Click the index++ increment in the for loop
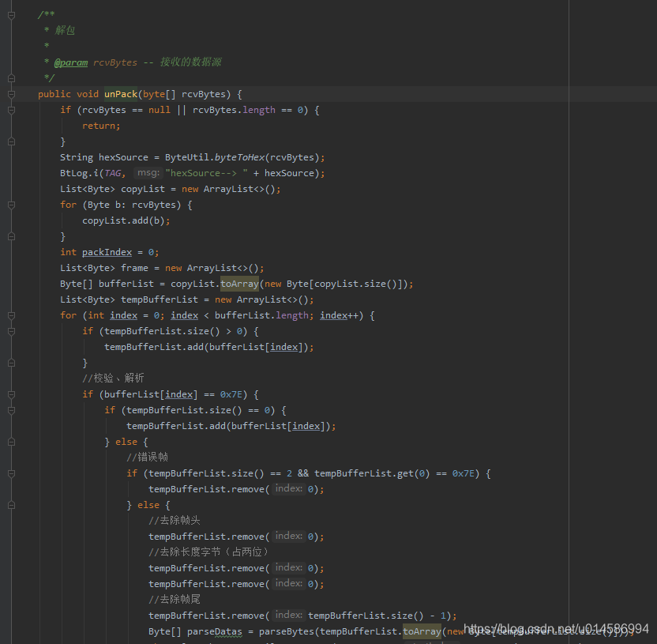Screen dimensions: 657x644 click(x=339, y=315)
